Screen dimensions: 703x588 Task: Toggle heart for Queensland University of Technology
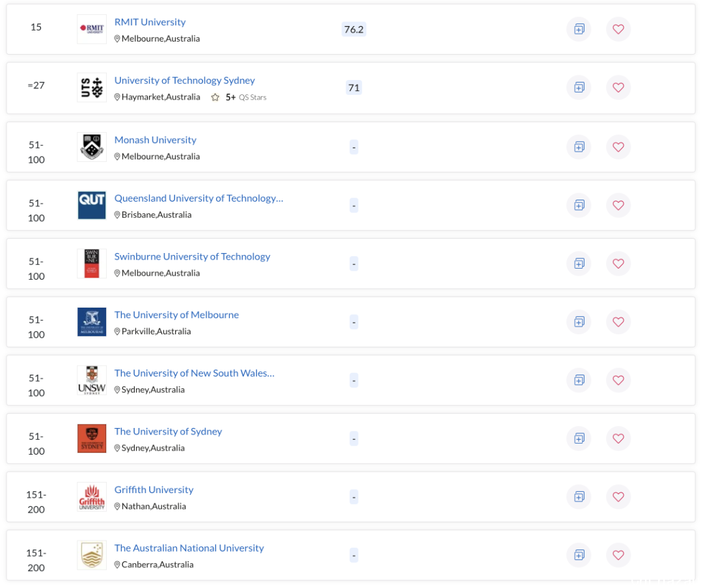618,206
